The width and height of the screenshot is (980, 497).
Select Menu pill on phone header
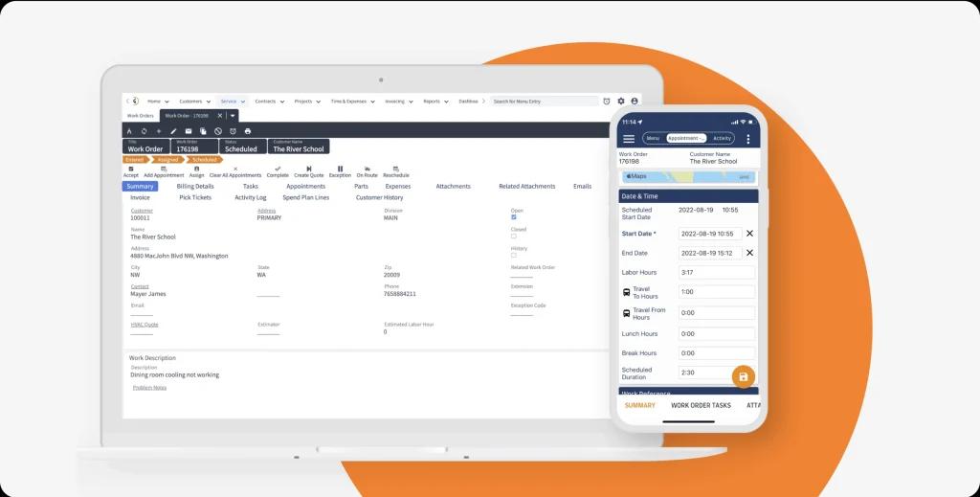(653, 138)
